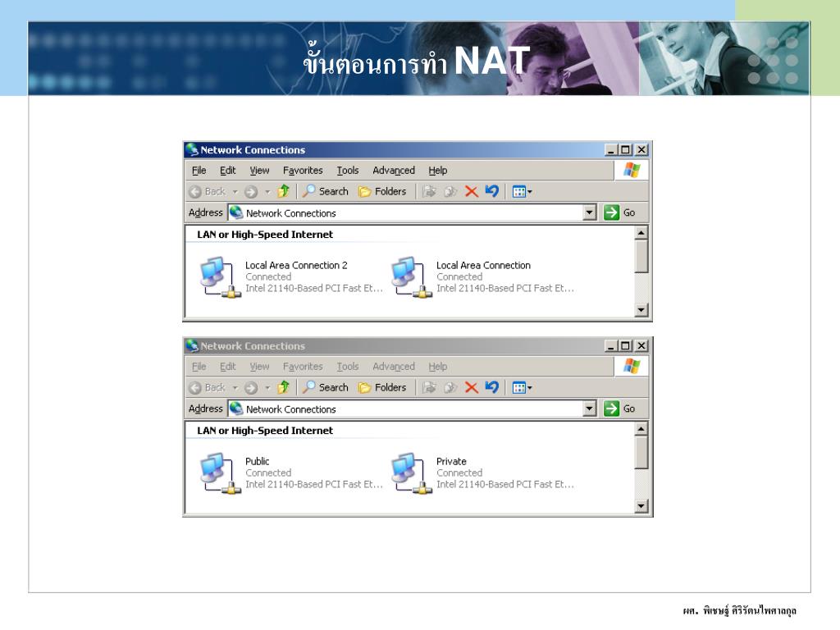
Task: Expand Forward history arrow in the upper window
Action: coord(267,192)
